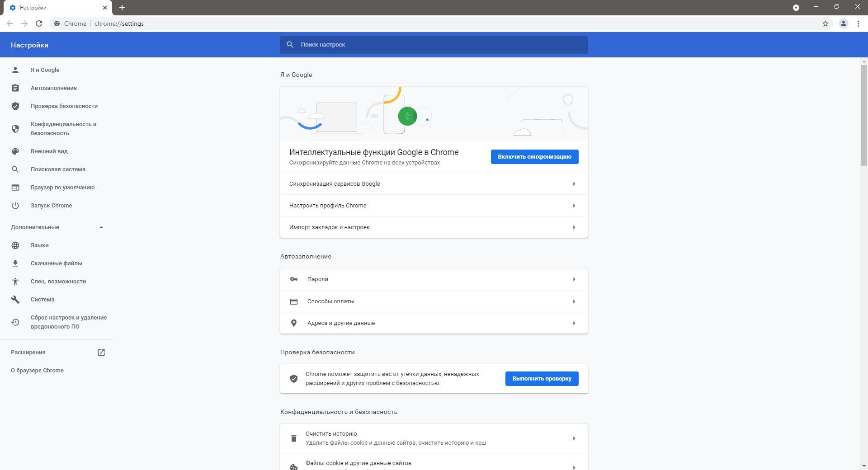Close the Настройки tab
868x470 pixels.
(x=105, y=8)
